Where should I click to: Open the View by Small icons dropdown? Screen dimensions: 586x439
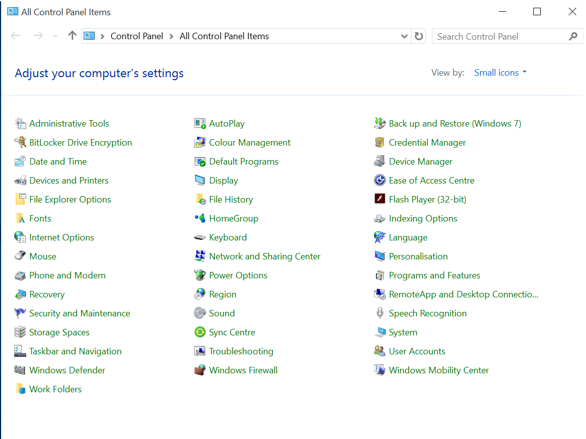[x=500, y=72]
